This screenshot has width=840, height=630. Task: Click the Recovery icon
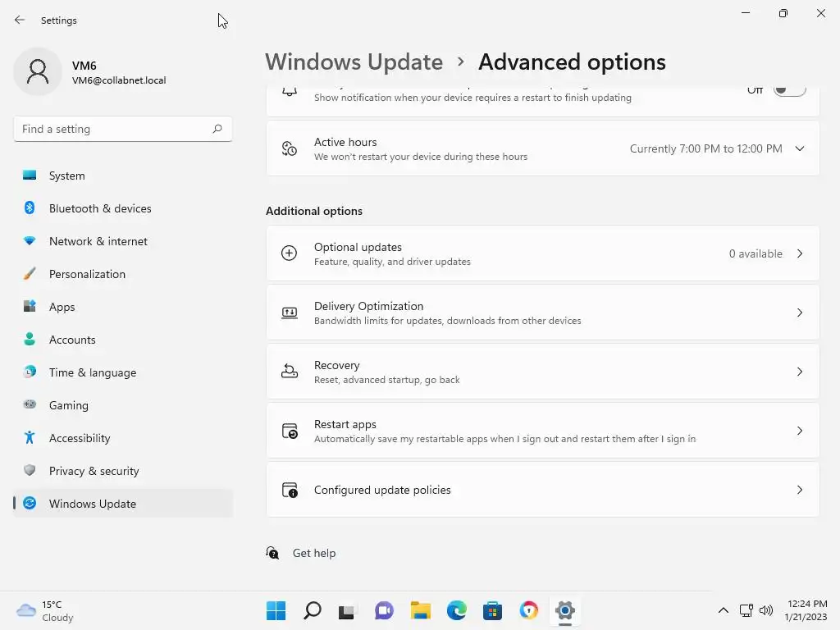click(290, 372)
